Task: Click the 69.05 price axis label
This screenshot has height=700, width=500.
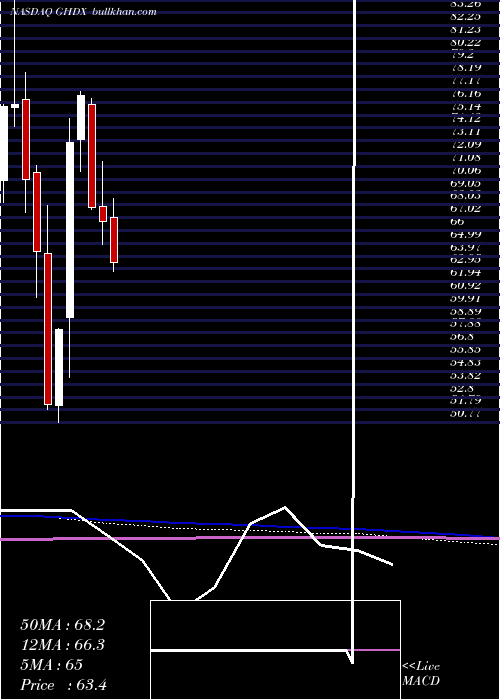Action: [466, 183]
